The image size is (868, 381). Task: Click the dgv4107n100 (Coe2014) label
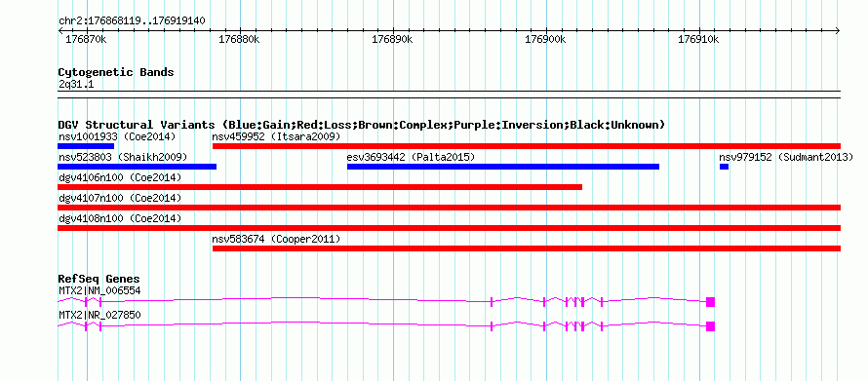click(120, 198)
